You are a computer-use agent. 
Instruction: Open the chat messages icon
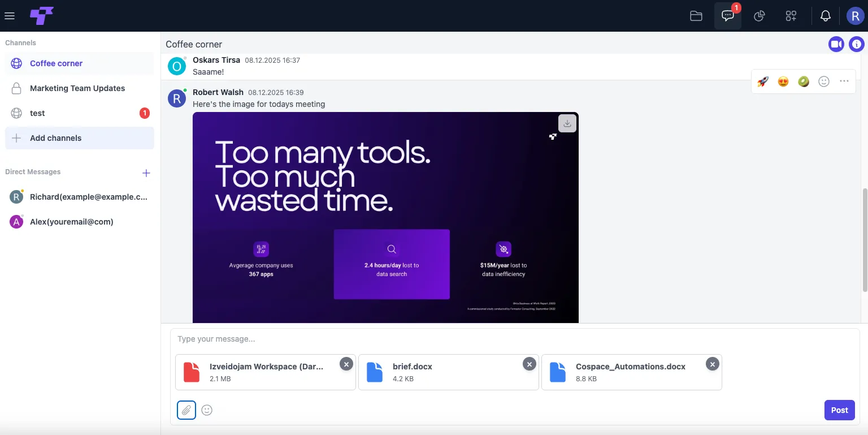[x=728, y=16]
